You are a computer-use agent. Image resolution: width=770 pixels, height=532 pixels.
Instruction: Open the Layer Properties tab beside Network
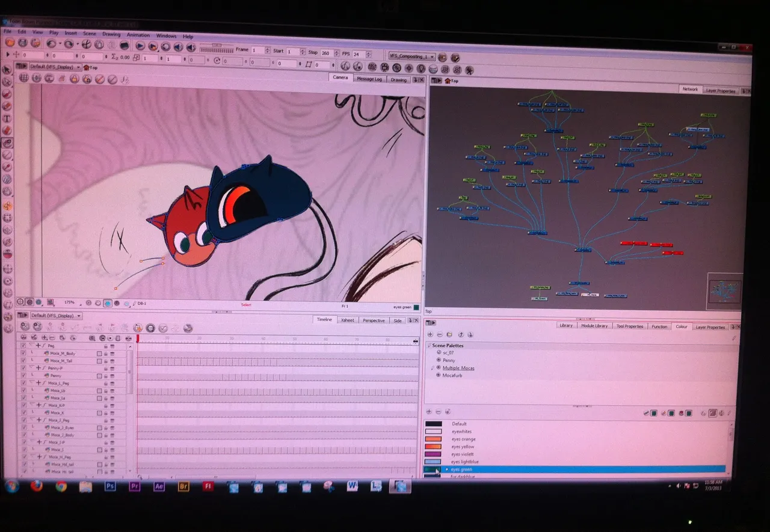click(720, 91)
